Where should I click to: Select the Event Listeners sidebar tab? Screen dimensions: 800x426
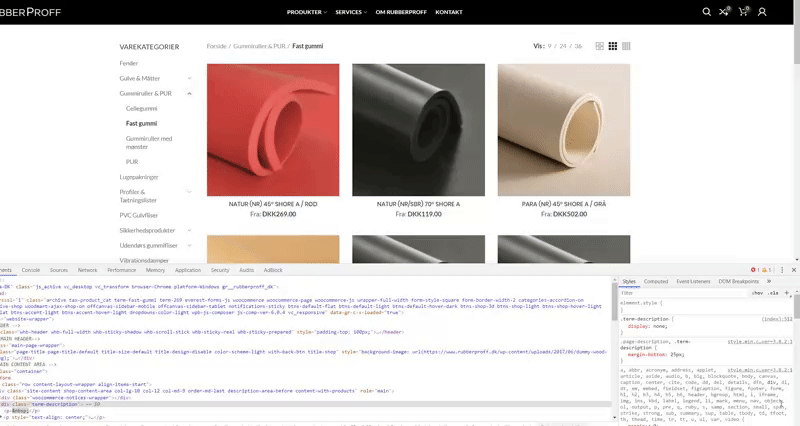point(693,281)
